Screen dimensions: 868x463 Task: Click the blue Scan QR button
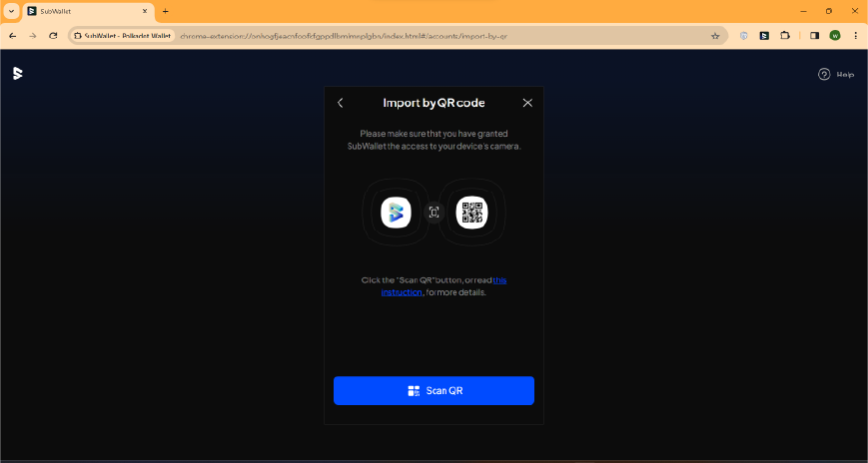(x=434, y=390)
